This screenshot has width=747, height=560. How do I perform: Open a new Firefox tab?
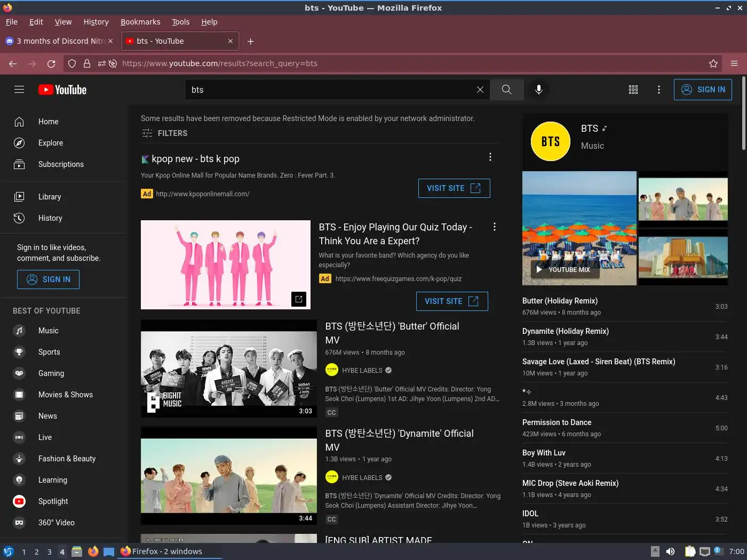(x=251, y=41)
